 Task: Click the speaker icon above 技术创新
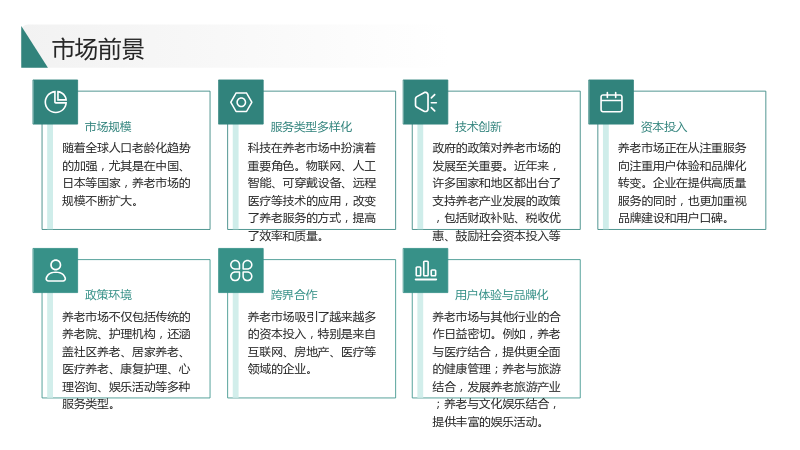(x=426, y=102)
